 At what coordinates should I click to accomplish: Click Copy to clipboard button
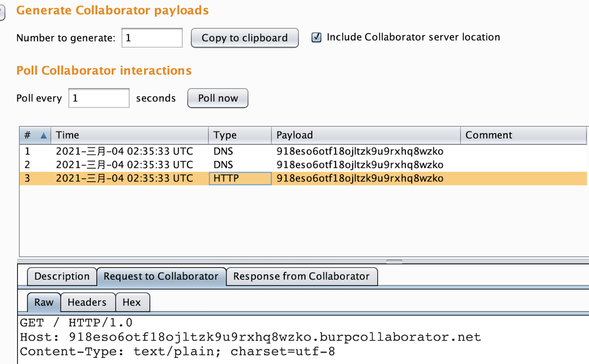[245, 38]
